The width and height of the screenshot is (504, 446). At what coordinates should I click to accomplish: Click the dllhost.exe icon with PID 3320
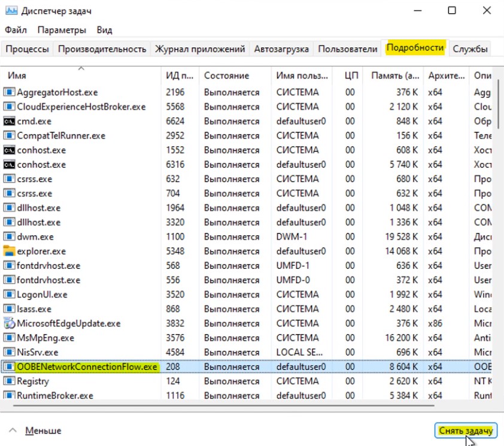(9, 222)
